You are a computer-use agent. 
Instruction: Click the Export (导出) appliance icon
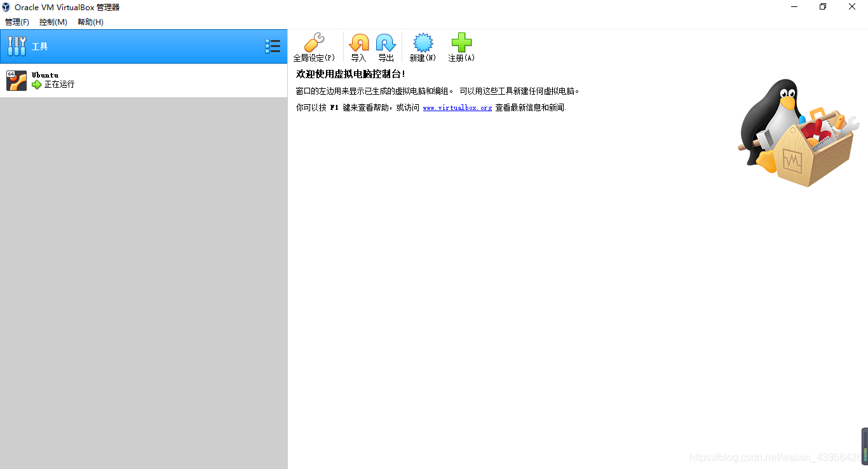(x=386, y=43)
